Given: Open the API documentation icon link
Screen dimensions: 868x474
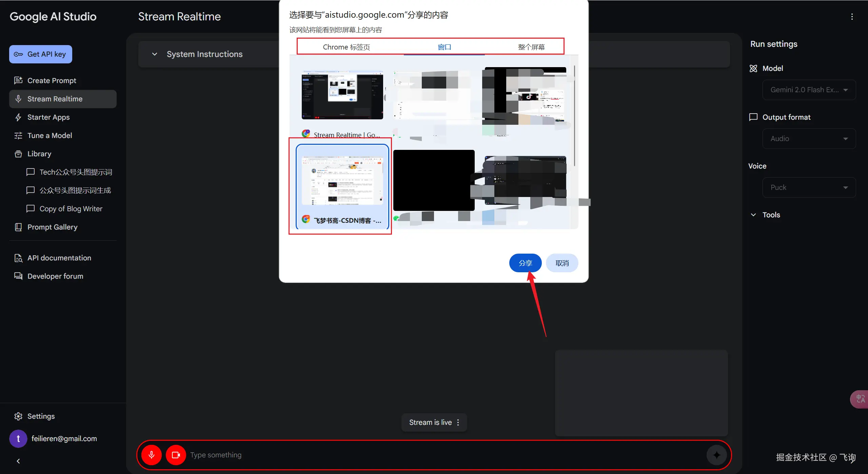Looking at the screenshot, I should (18, 258).
